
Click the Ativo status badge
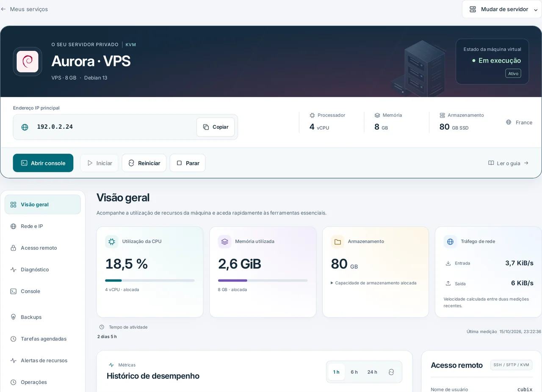[513, 74]
